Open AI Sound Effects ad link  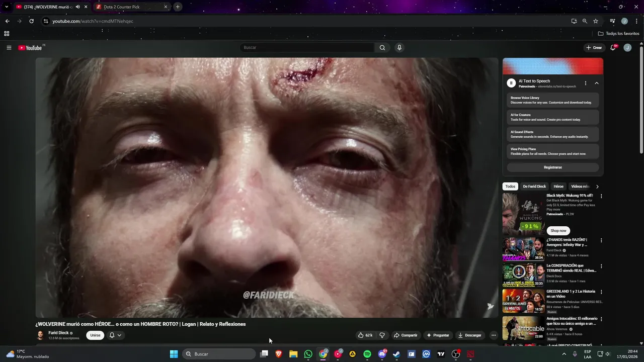[552, 134]
